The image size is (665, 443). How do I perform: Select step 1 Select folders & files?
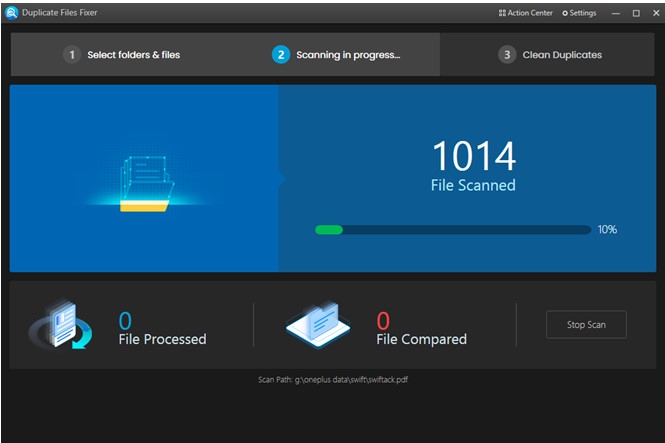(121, 55)
